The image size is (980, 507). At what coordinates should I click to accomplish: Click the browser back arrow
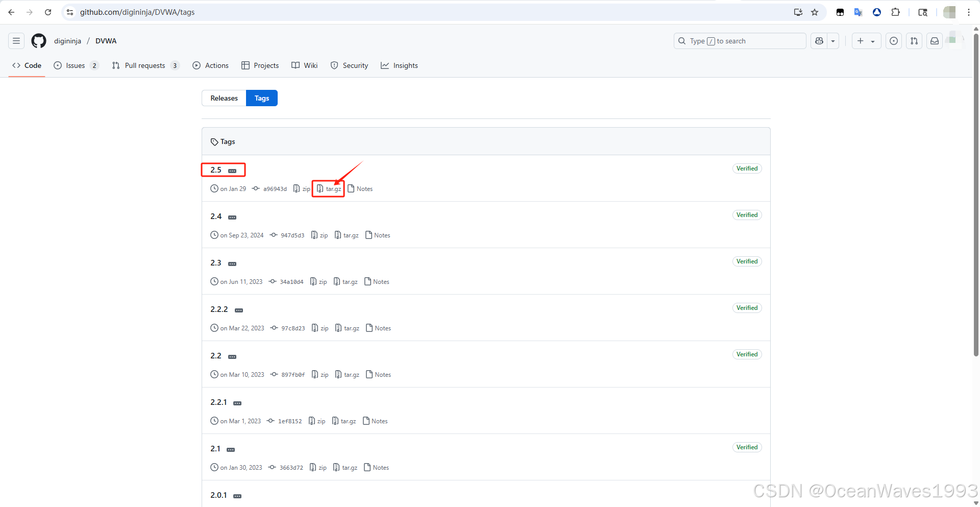tap(11, 12)
